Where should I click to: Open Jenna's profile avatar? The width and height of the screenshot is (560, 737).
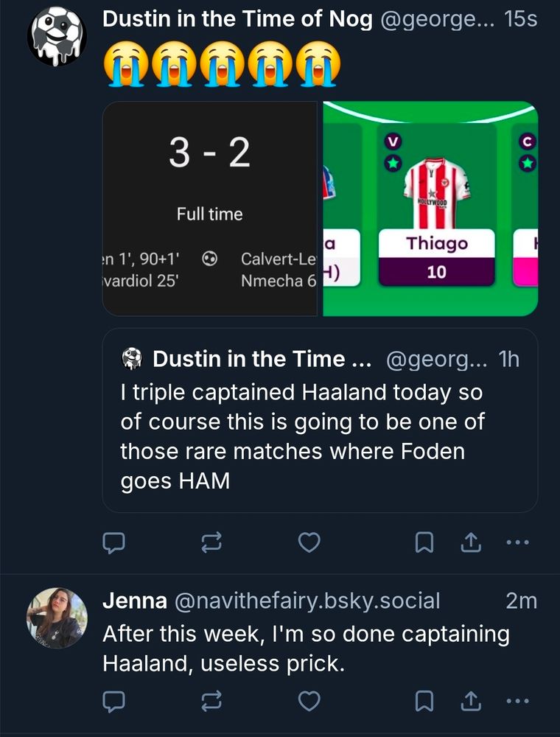[57, 618]
